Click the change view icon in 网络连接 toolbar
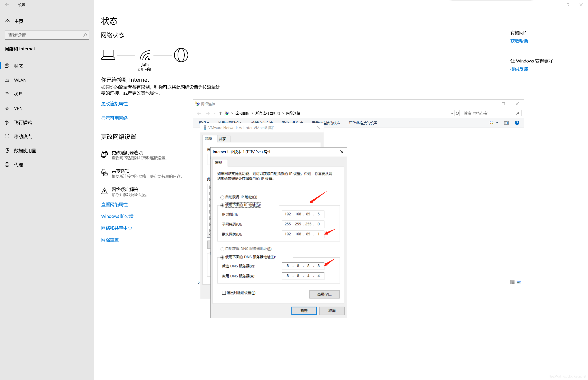The height and width of the screenshot is (380, 588). pos(491,123)
